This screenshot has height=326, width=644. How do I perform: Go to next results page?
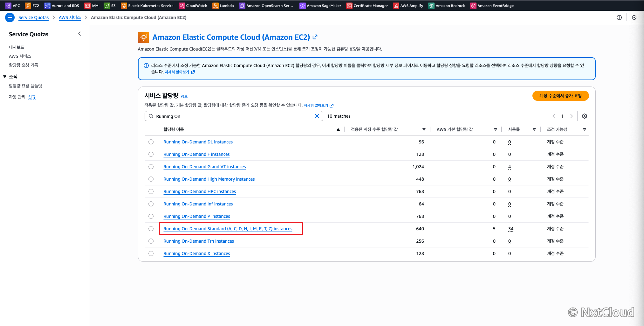coord(571,116)
